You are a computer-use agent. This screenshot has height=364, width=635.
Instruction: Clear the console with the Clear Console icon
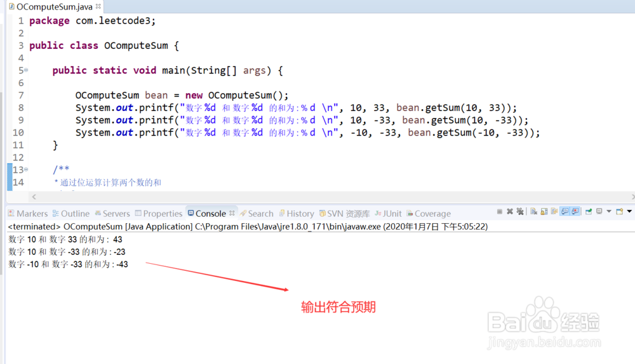click(534, 212)
